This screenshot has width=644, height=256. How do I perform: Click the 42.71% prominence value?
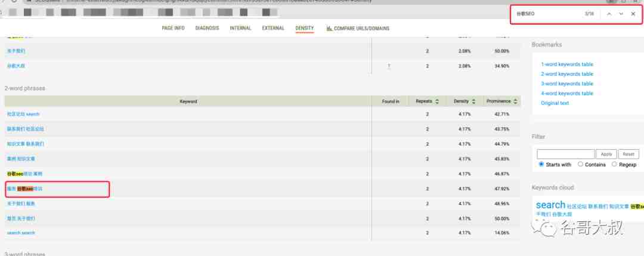point(501,114)
